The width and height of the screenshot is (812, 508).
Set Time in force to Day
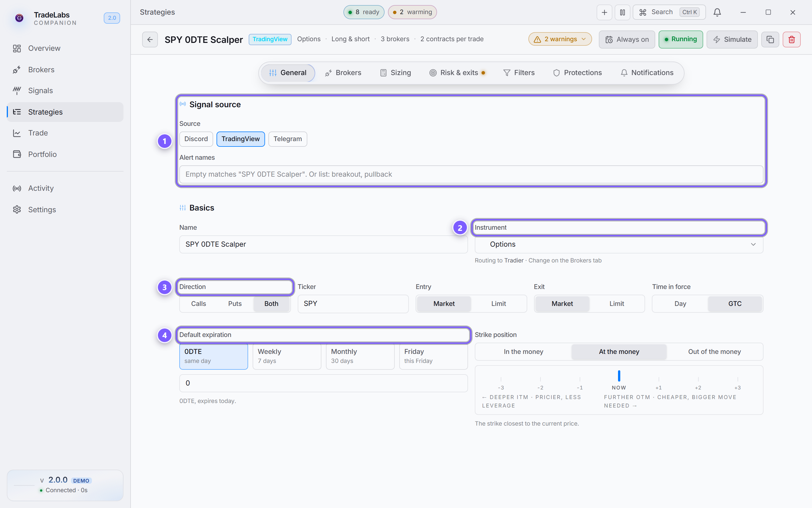[x=680, y=303]
